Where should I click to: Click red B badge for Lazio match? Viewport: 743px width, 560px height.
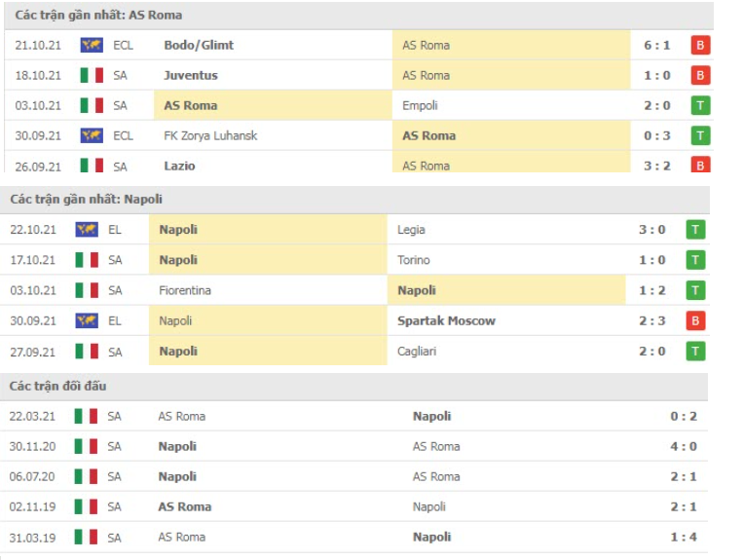click(x=700, y=165)
